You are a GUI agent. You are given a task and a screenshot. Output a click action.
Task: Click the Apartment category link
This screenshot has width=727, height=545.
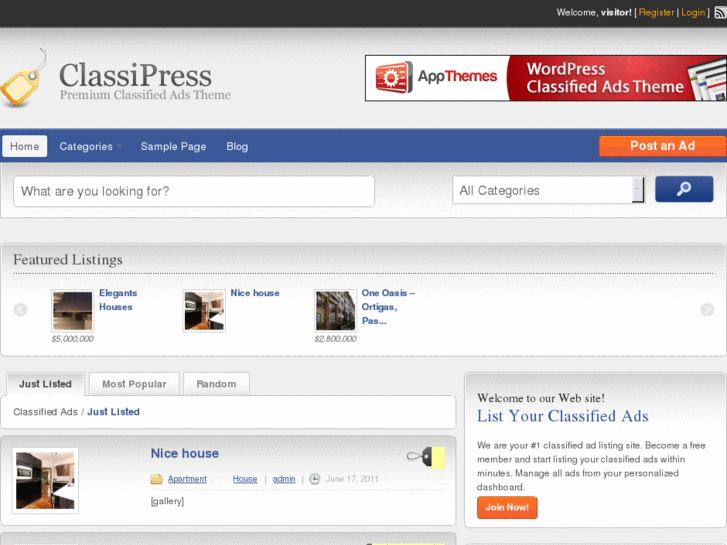187,479
